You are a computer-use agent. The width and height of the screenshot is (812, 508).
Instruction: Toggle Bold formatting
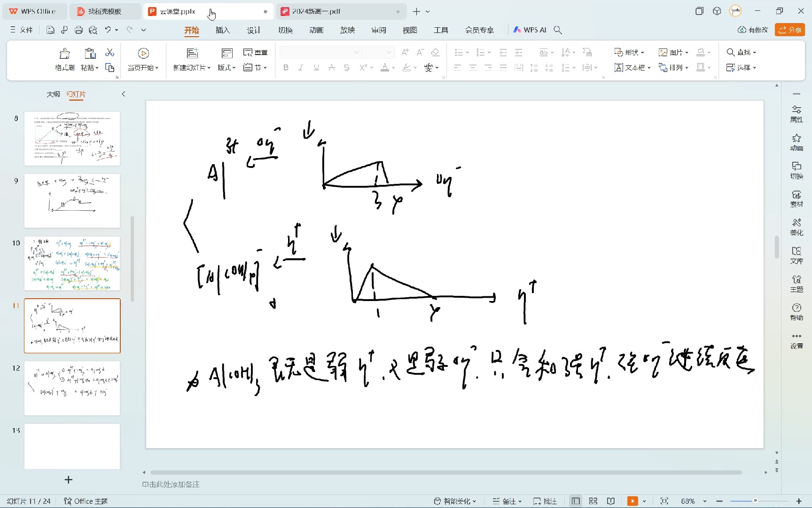pyautogui.click(x=286, y=67)
